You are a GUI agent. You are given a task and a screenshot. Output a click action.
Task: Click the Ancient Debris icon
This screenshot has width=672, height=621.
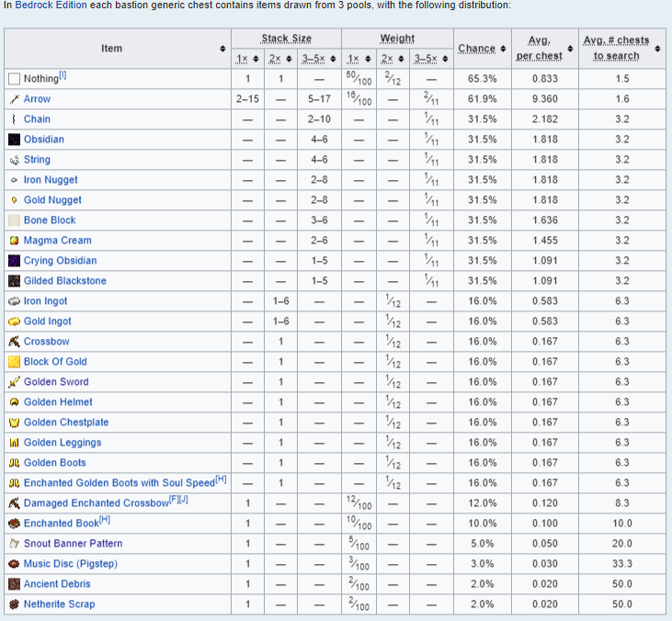click(14, 583)
